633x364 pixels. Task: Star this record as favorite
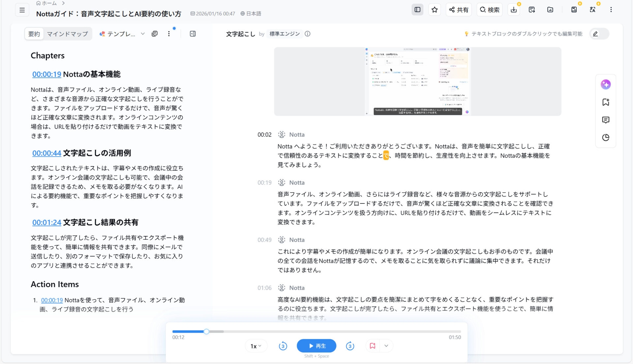click(435, 10)
